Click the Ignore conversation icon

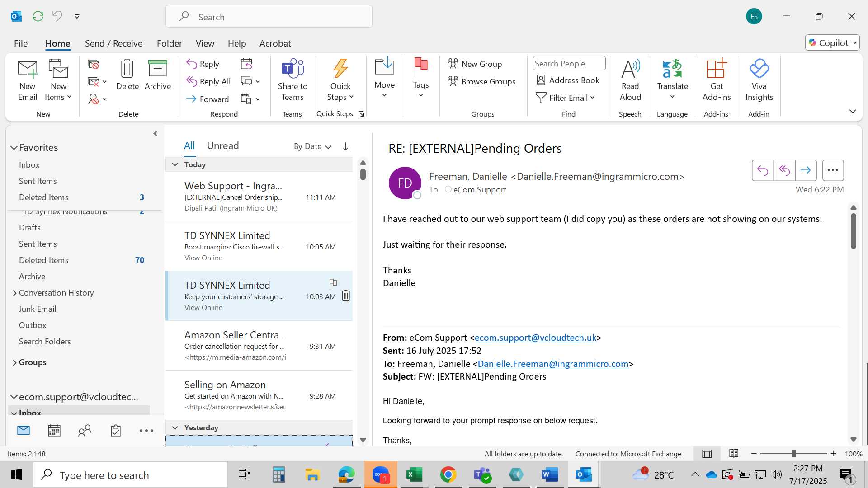[x=93, y=65]
